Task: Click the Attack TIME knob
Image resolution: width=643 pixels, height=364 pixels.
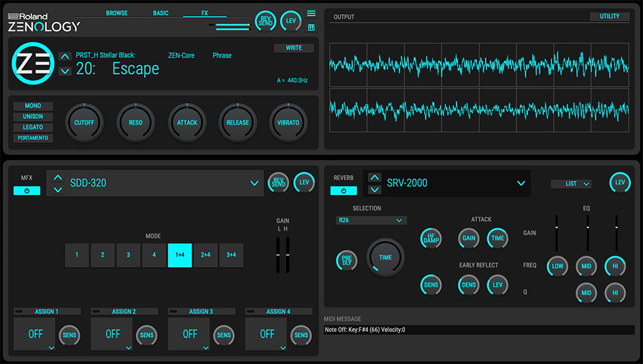Action: (x=498, y=238)
